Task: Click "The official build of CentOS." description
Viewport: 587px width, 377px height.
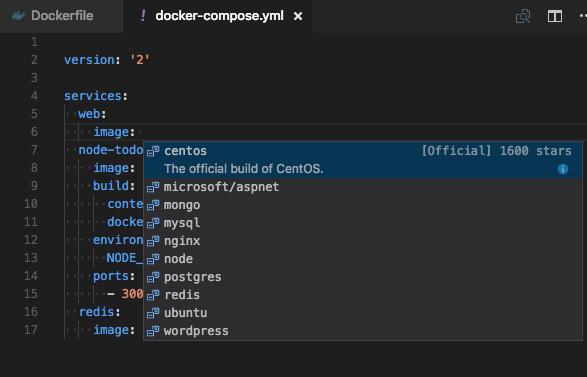Action: click(x=243, y=169)
